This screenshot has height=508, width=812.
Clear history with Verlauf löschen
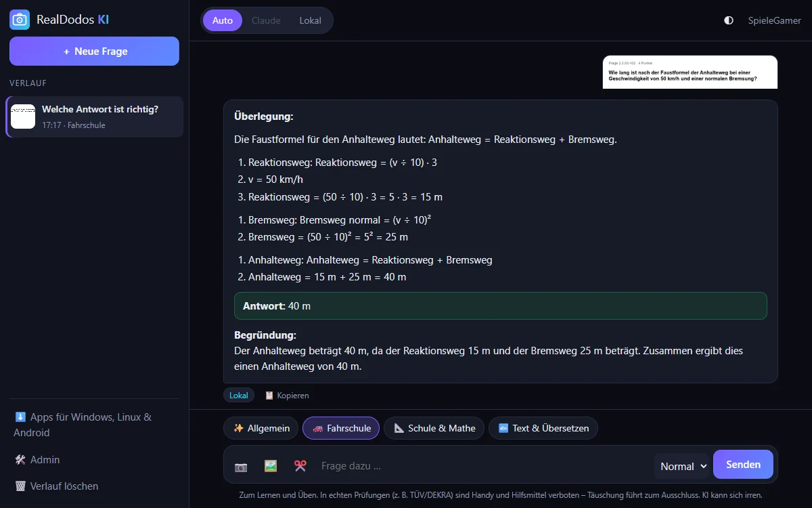tap(56, 486)
